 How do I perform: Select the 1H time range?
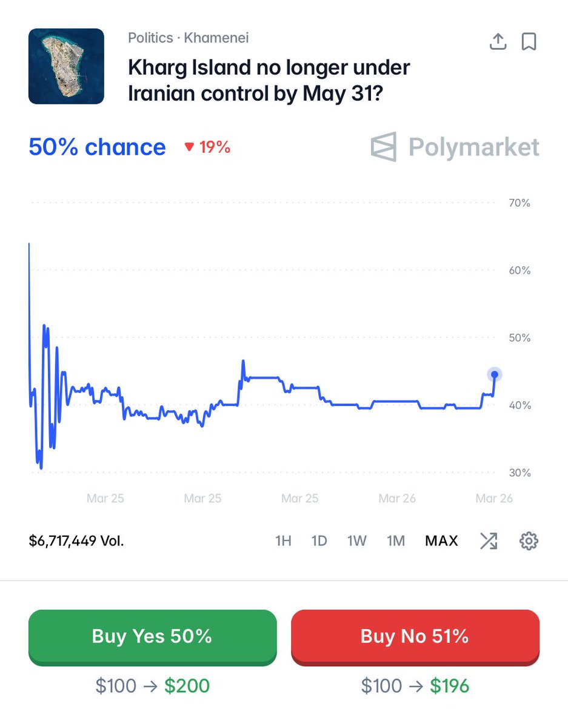click(x=283, y=541)
